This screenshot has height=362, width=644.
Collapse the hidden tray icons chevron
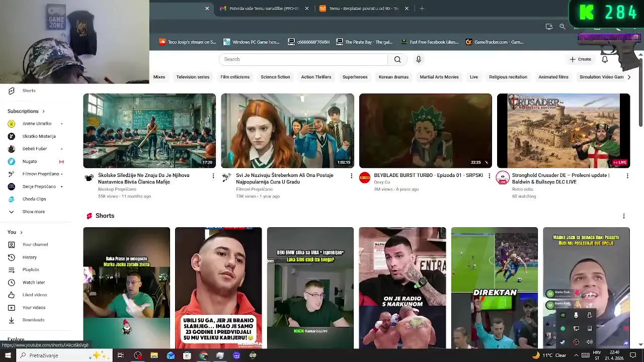(576, 355)
